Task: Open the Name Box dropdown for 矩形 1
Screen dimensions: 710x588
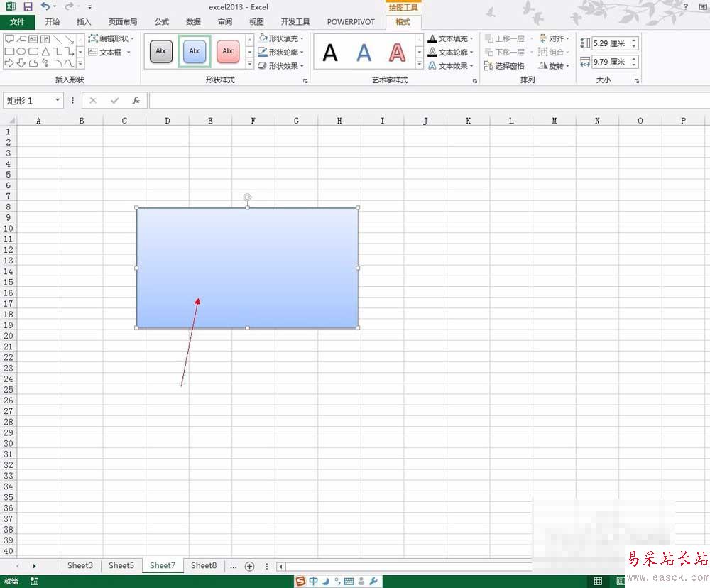Action: coord(58,101)
